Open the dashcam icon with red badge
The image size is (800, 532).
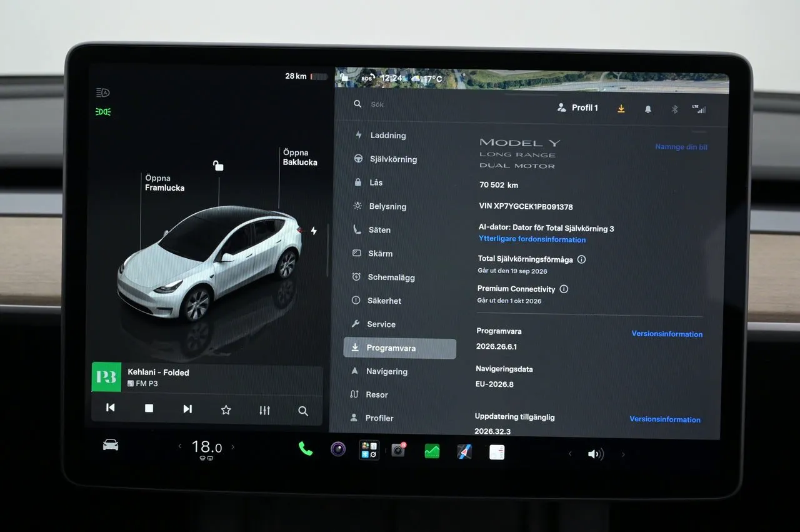pyautogui.click(x=399, y=450)
